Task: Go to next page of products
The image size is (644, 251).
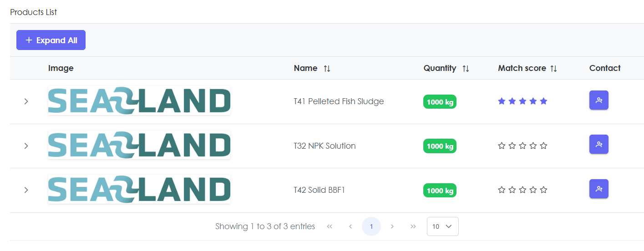Action: coord(392,226)
